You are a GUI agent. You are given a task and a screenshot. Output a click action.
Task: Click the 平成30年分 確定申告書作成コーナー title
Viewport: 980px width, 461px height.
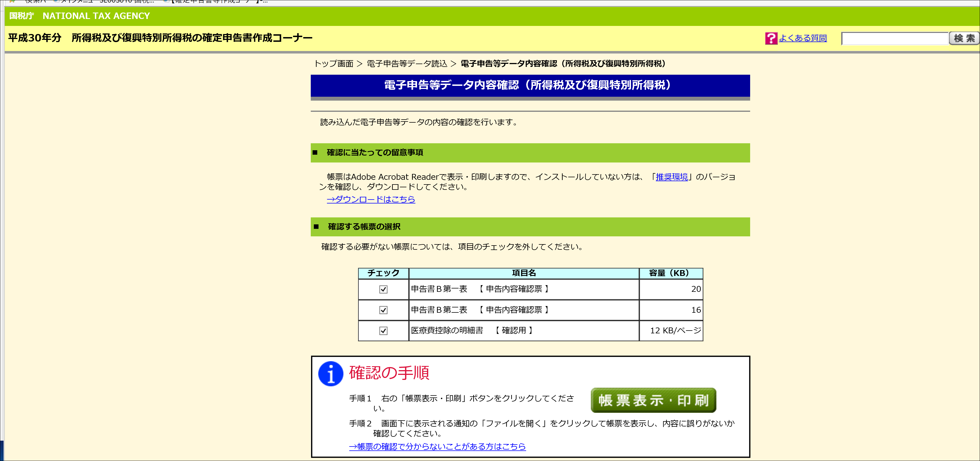coord(160,38)
